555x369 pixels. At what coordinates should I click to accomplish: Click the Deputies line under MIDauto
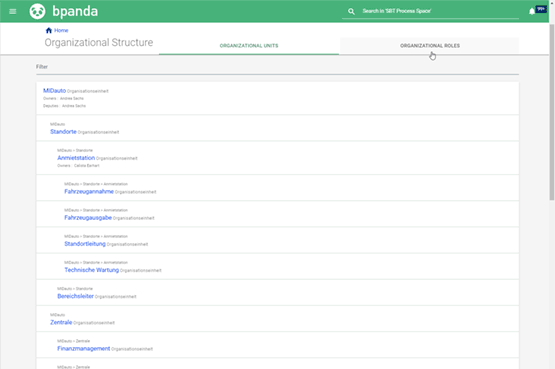[x=64, y=106]
